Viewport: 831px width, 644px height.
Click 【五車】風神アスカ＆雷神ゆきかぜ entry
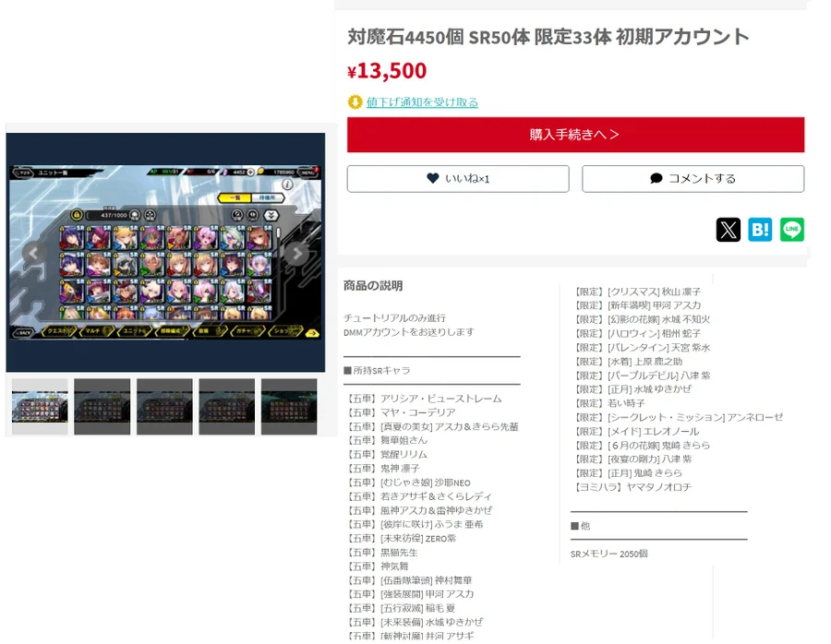point(418,510)
